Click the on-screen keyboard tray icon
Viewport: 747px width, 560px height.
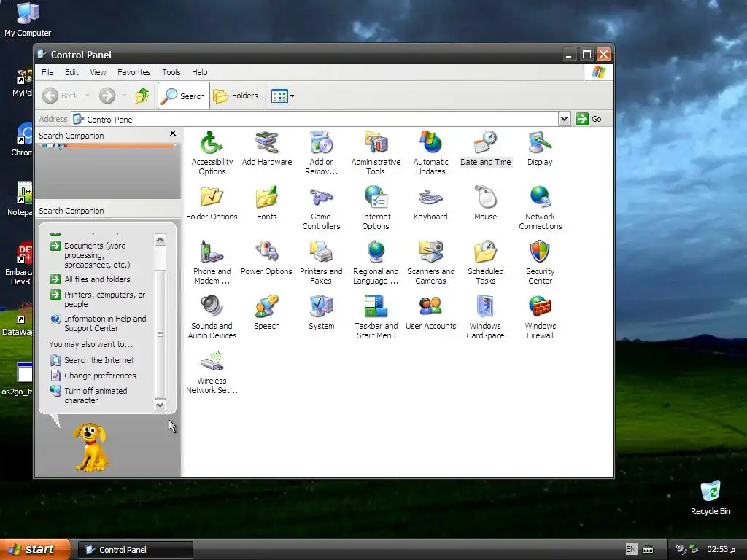[648, 550]
